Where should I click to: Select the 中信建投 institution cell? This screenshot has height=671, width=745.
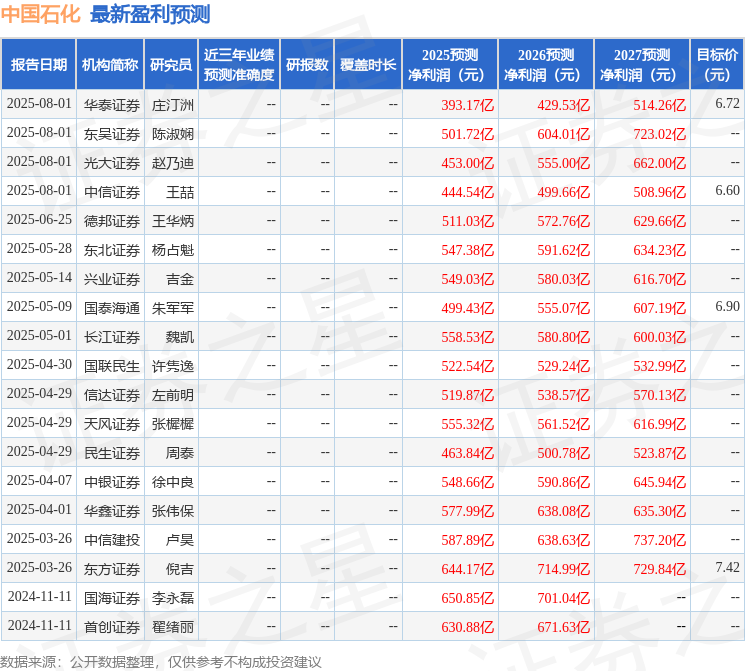click(112, 540)
